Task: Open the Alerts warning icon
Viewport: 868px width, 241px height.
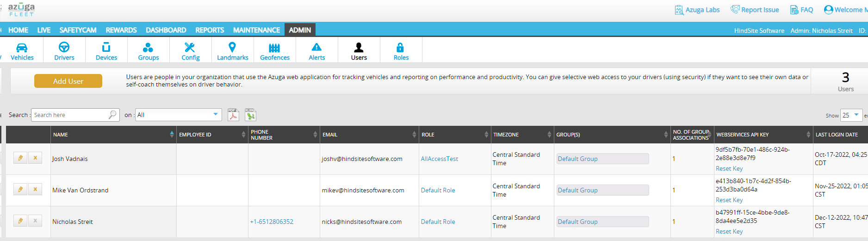Action: coord(316,47)
